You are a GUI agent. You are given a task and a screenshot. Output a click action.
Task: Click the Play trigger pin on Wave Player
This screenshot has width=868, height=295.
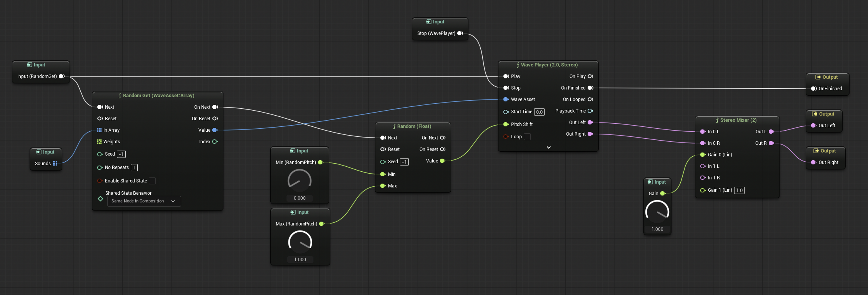506,76
